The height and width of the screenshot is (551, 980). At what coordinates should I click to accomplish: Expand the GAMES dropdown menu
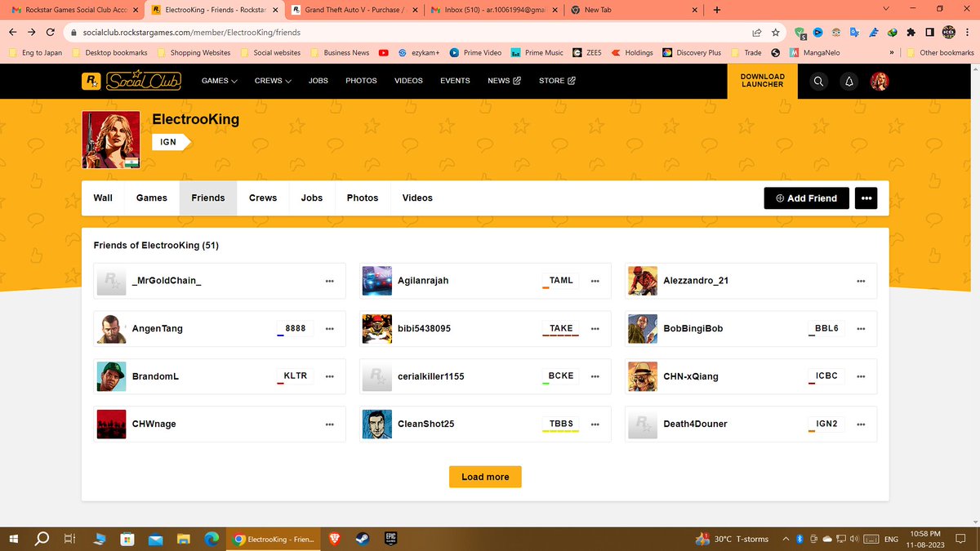(220, 81)
